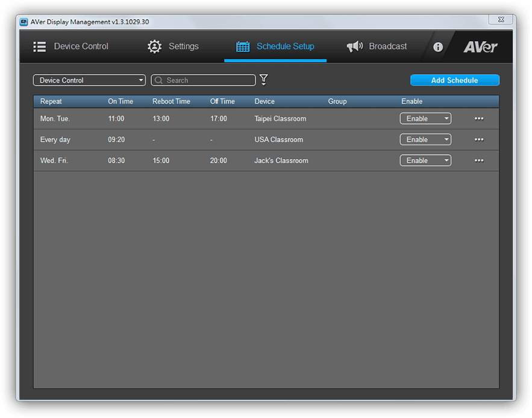The height and width of the screenshot is (418, 532).
Task: Click the 17:00 off time value
Action: (219, 119)
